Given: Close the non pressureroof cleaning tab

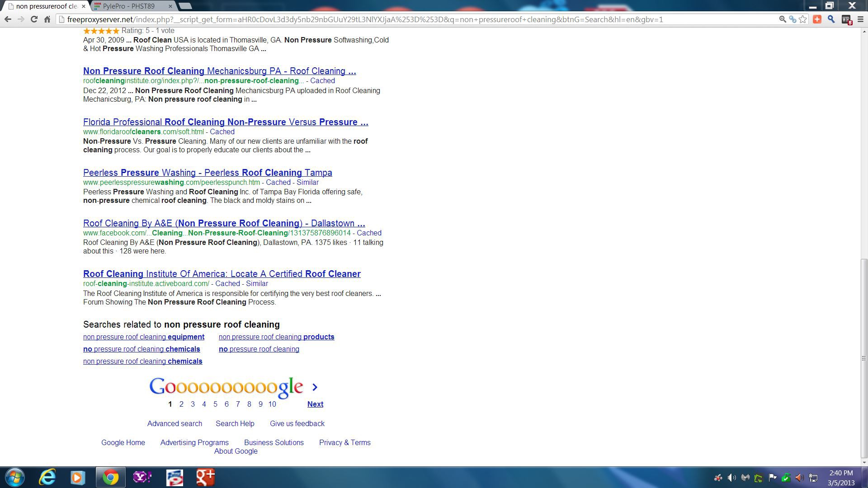Looking at the screenshot, I should pos(83,6).
